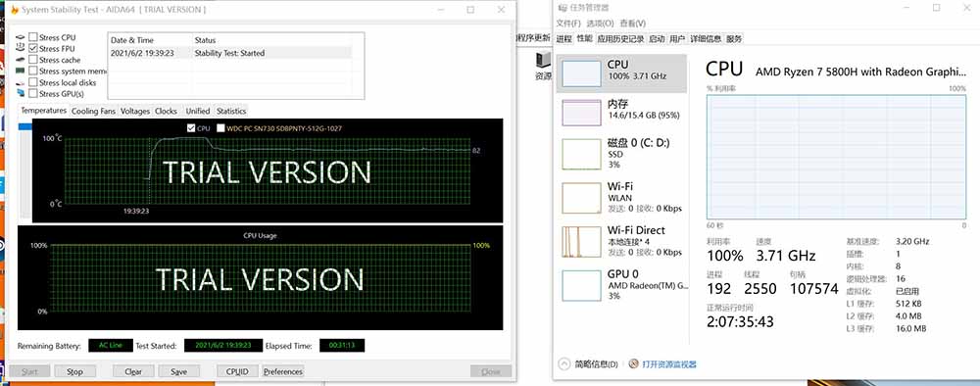Click the monitor icon beside Stress GPU(s)

[x=21, y=94]
